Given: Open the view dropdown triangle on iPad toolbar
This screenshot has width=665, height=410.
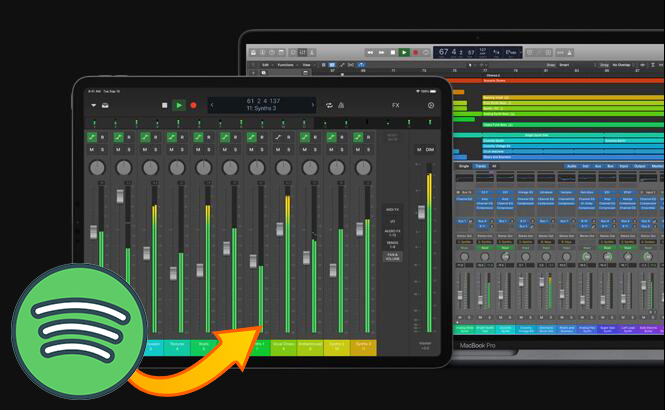Looking at the screenshot, I should pyautogui.click(x=93, y=105).
